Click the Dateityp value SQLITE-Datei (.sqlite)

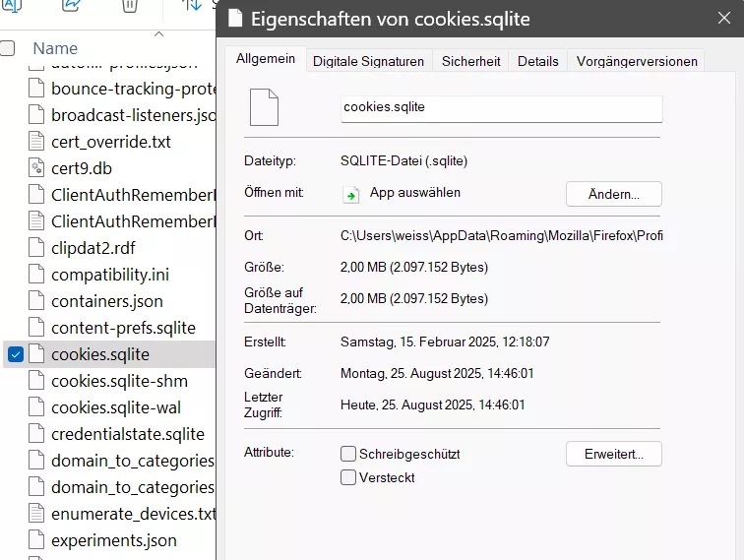[x=403, y=160]
